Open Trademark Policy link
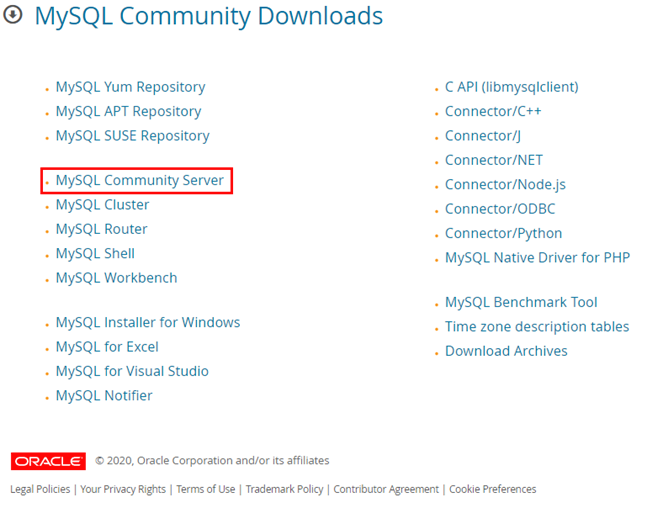The height and width of the screenshot is (508, 647). coord(284,489)
